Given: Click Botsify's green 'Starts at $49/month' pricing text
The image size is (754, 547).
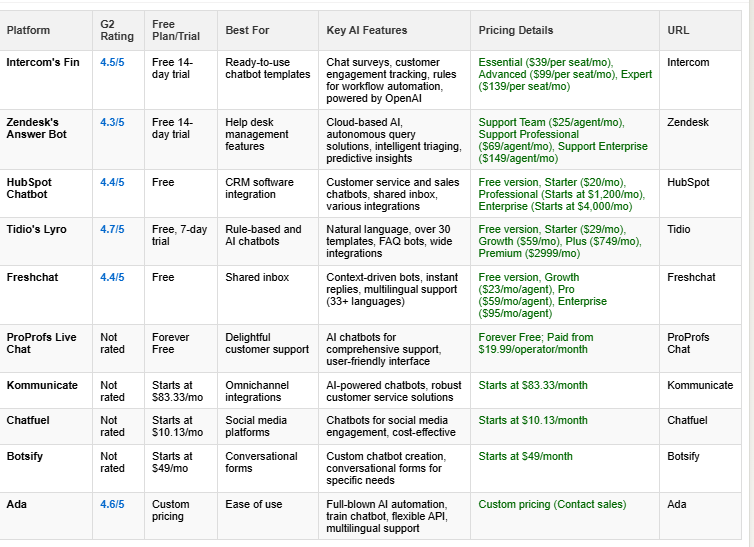Looking at the screenshot, I should 526,456.
